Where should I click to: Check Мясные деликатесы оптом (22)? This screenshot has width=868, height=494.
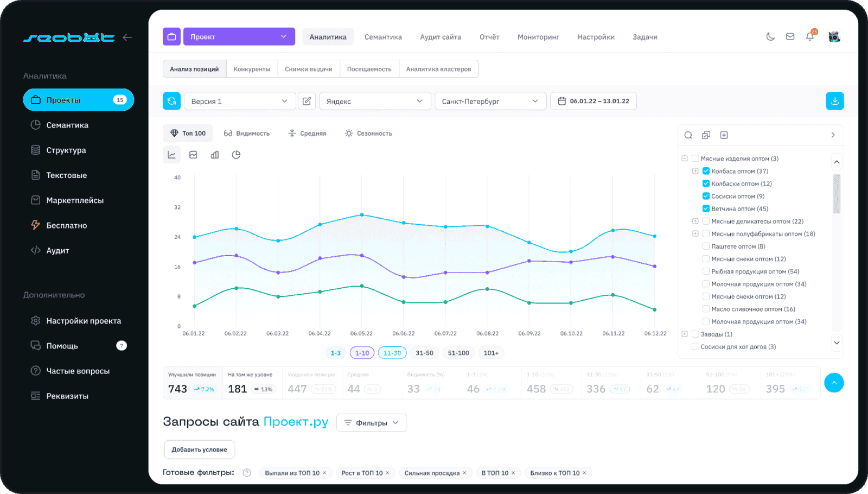(x=706, y=221)
